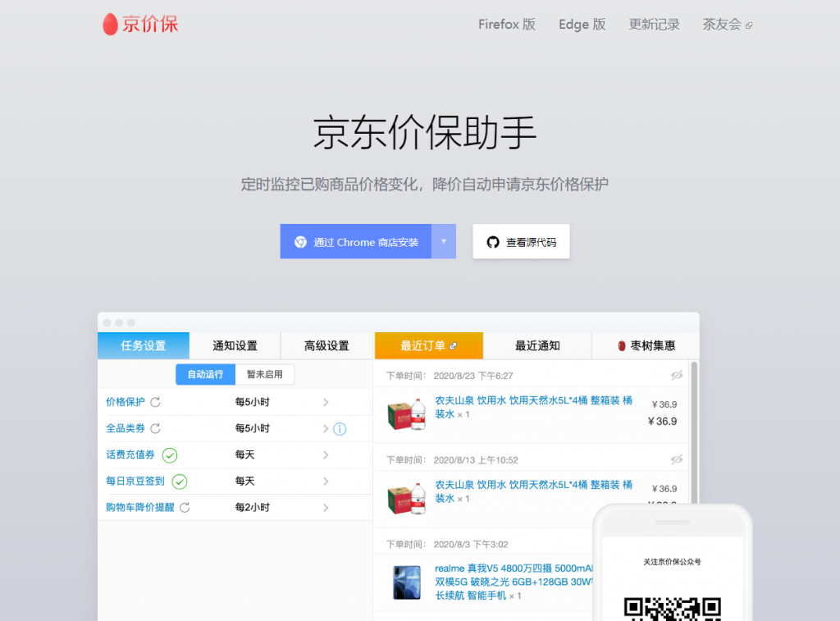Open the realme 真我V5 product title

coord(514,582)
